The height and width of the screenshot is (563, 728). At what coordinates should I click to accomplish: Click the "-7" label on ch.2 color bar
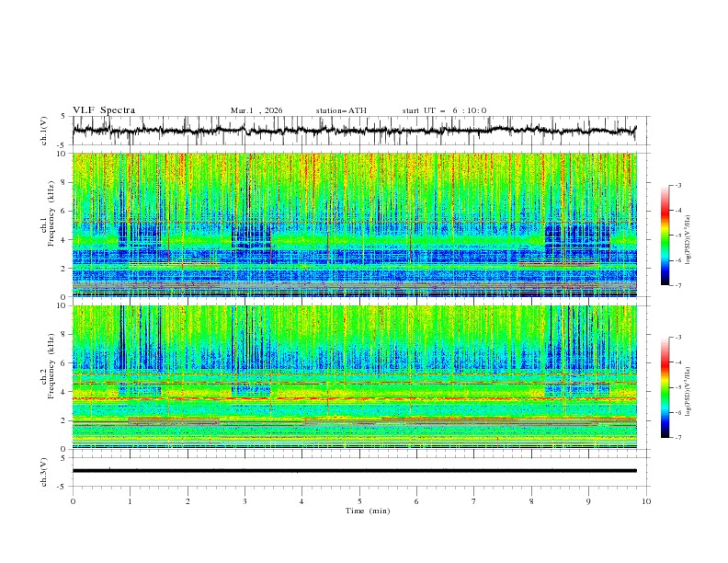(x=678, y=438)
